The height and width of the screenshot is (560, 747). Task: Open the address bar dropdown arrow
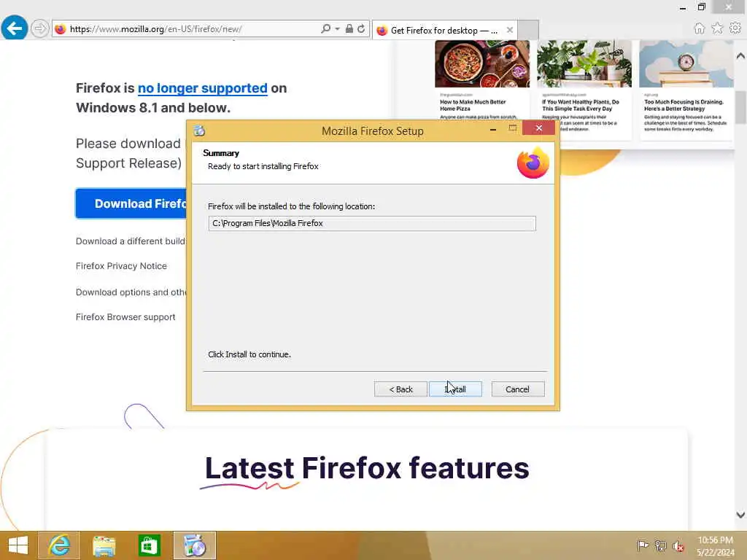[x=337, y=29]
